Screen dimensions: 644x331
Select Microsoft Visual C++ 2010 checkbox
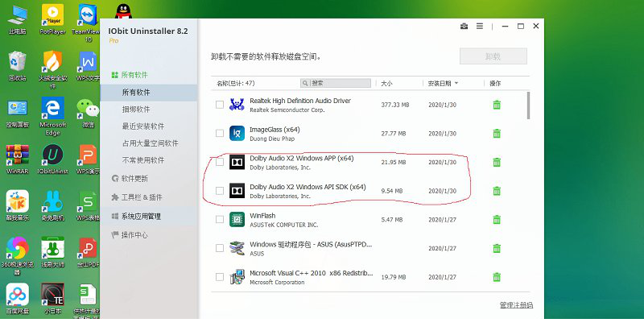[220, 277]
